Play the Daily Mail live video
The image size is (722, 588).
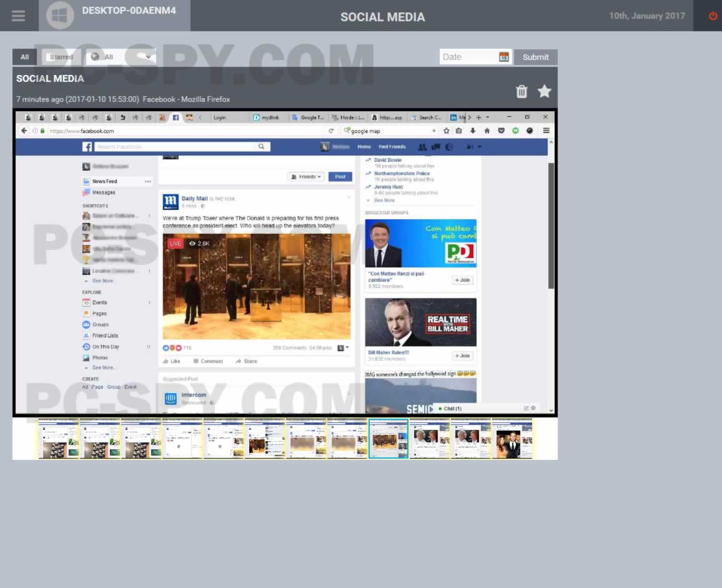click(257, 287)
